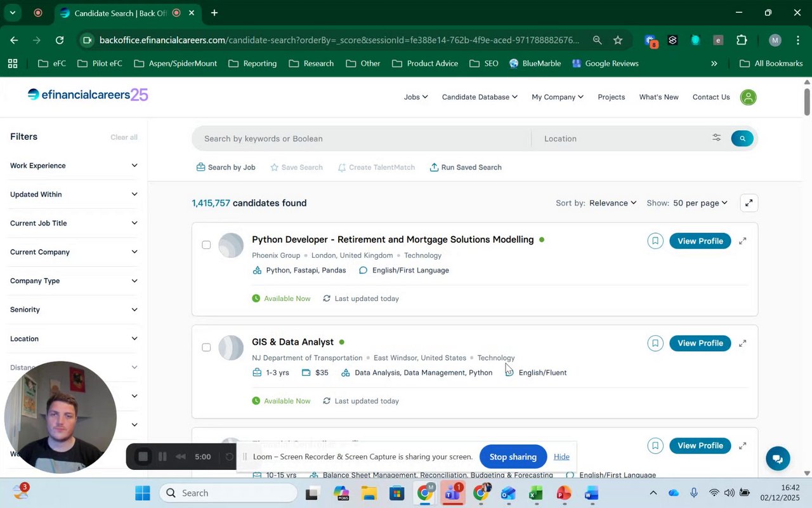This screenshot has width=812, height=508.
Task: Pause the Loom recording
Action: point(162,457)
